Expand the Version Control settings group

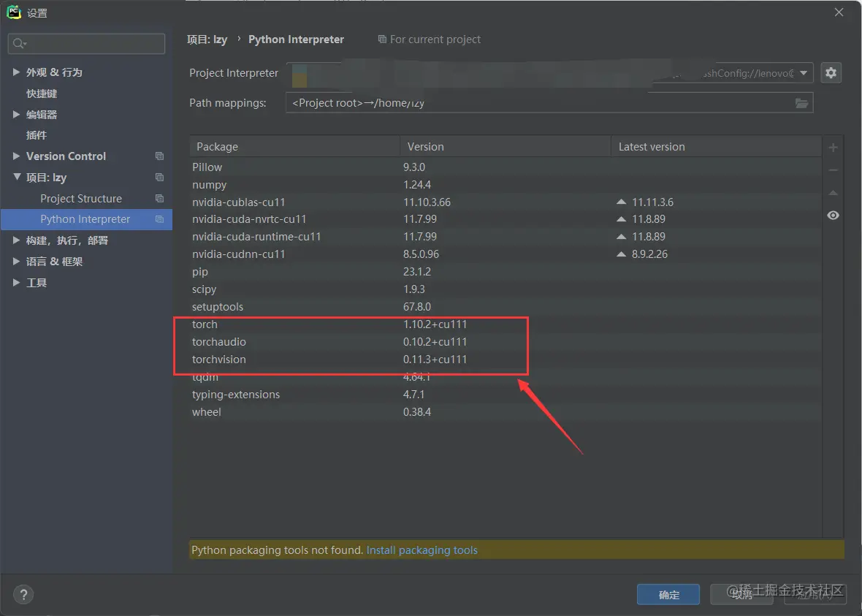pos(16,156)
